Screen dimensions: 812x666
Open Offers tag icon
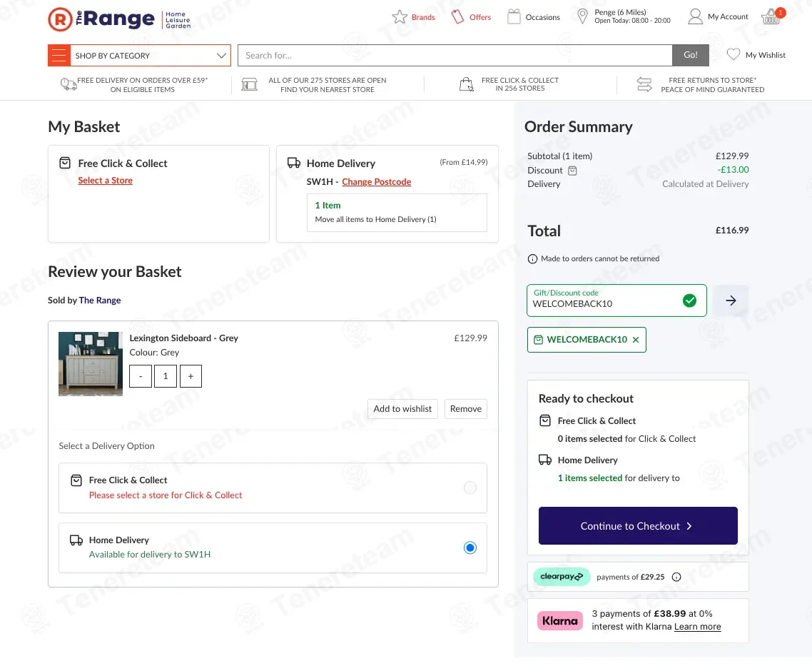457,17
